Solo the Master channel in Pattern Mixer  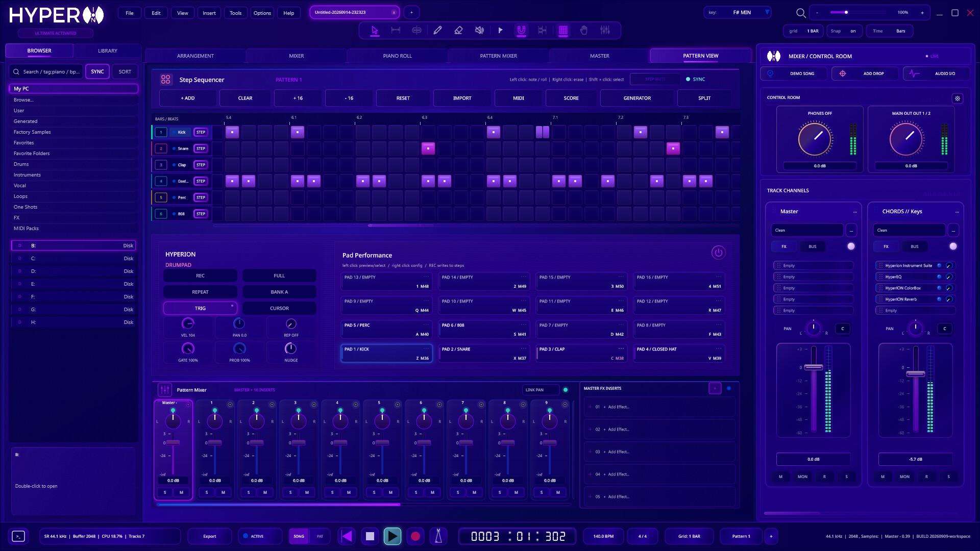(x=165, y=492)
